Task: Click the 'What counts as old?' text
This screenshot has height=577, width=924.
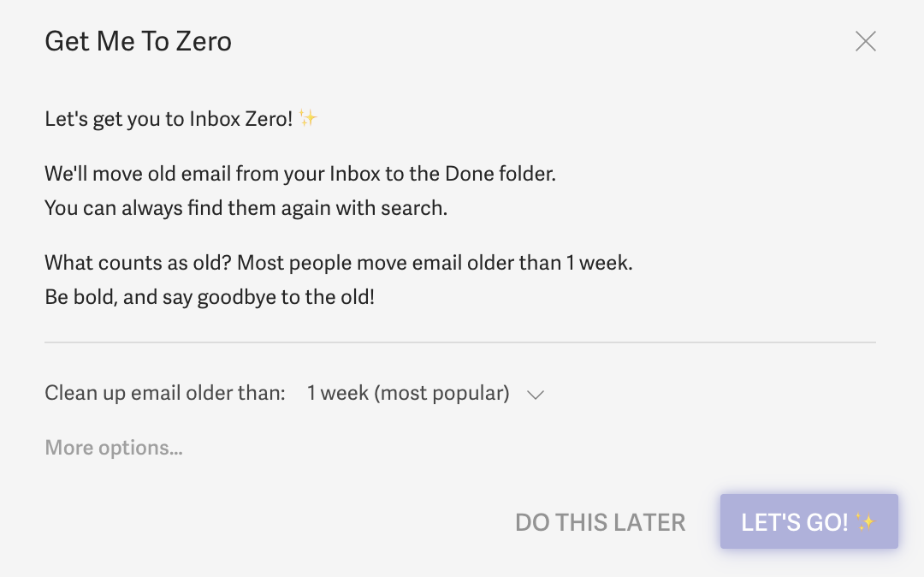Action: tap(137, 263)
